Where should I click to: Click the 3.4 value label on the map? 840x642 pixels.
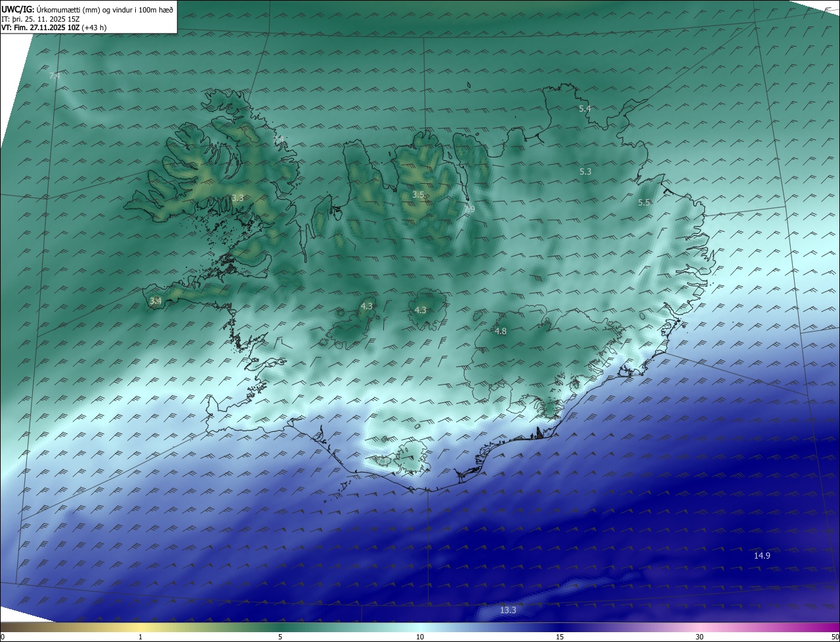[155, 301]
